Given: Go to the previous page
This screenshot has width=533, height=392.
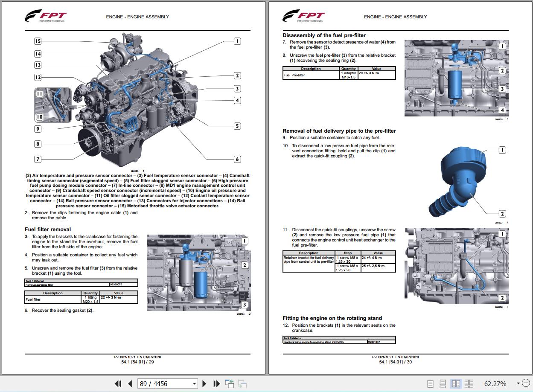Looking at the screenshot, I should 130,383.
